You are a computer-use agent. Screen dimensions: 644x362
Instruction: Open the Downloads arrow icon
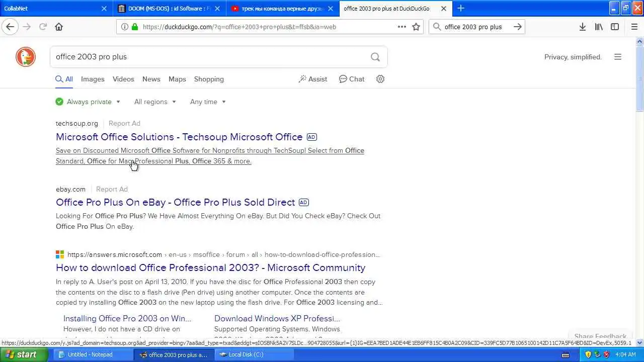(x=583, y=27)
